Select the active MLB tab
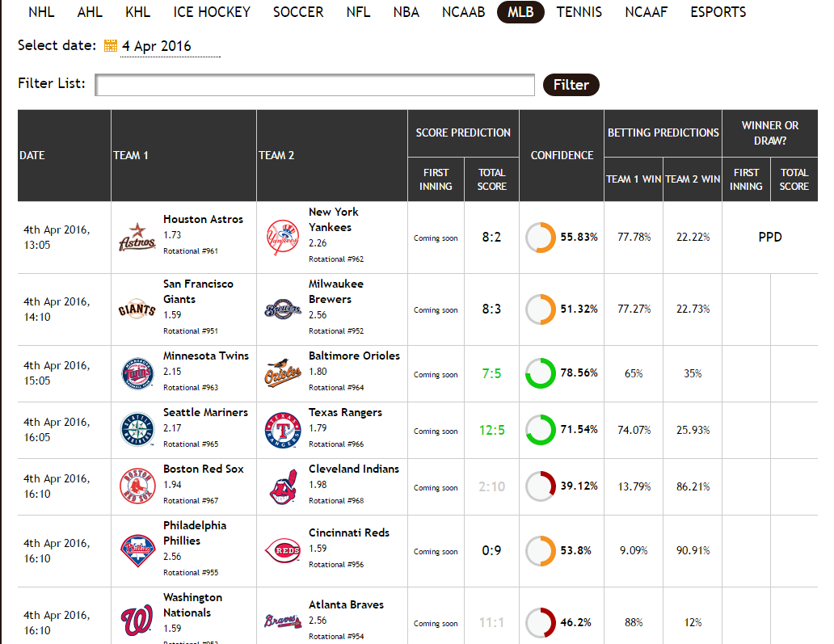 pyautogui.click(x=520, y=11)
